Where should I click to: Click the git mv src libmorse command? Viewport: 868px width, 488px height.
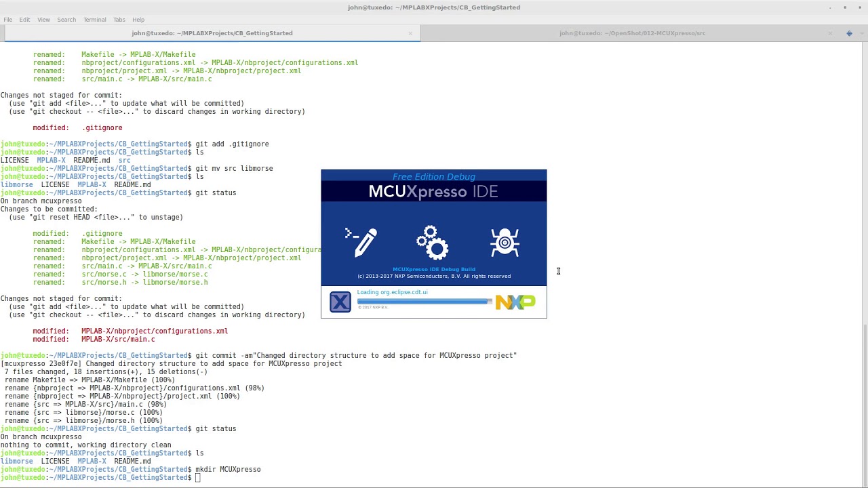[234, 168]
